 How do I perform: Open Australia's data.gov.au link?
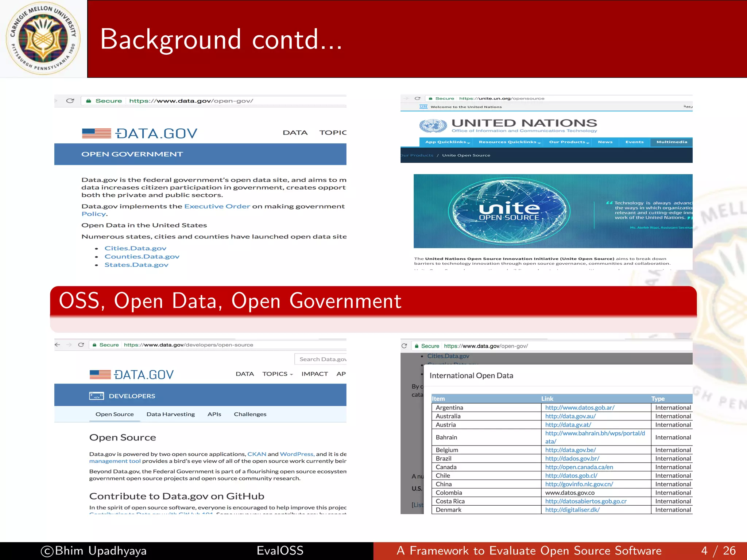coord(570,416)
